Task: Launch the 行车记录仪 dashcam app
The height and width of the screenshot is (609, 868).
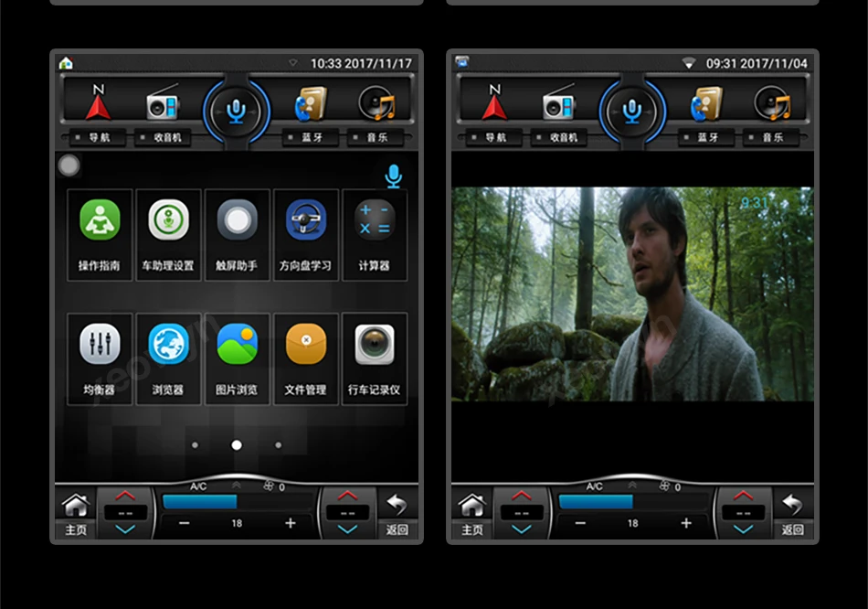Action: click(x=375, y=359)
